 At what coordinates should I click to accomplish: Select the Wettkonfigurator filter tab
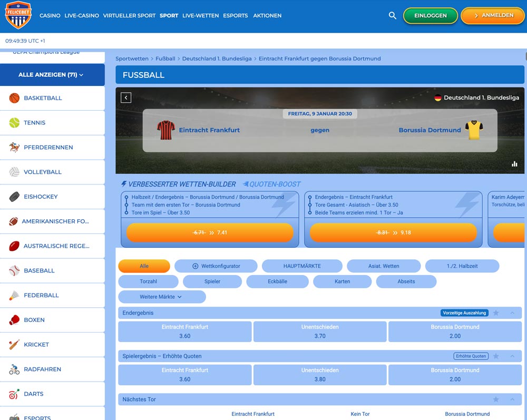point(216,266)
